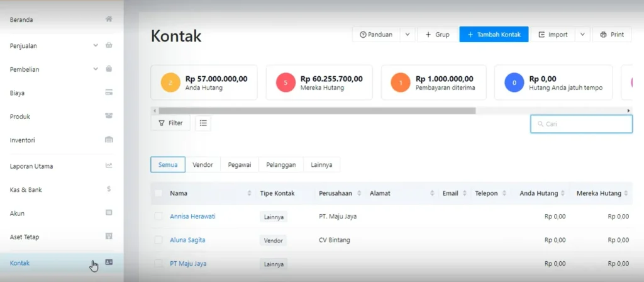Click the list view icon beside Filter

coord(203,123)
